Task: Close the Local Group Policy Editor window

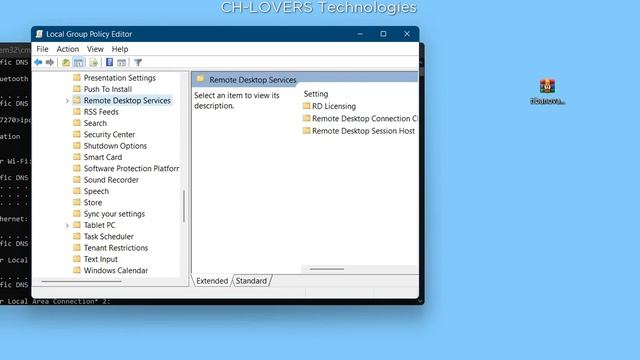Action: pyautogui.click(x=407, y=34)
